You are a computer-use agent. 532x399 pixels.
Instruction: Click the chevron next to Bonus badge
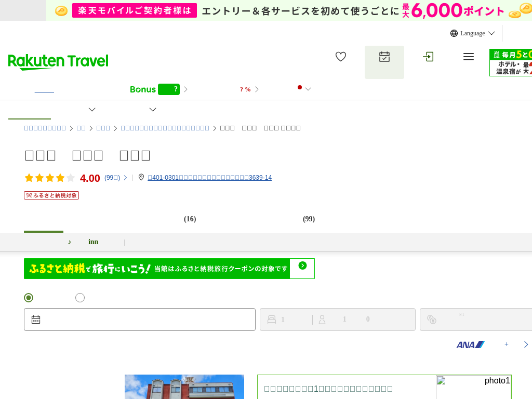point(185,89)
